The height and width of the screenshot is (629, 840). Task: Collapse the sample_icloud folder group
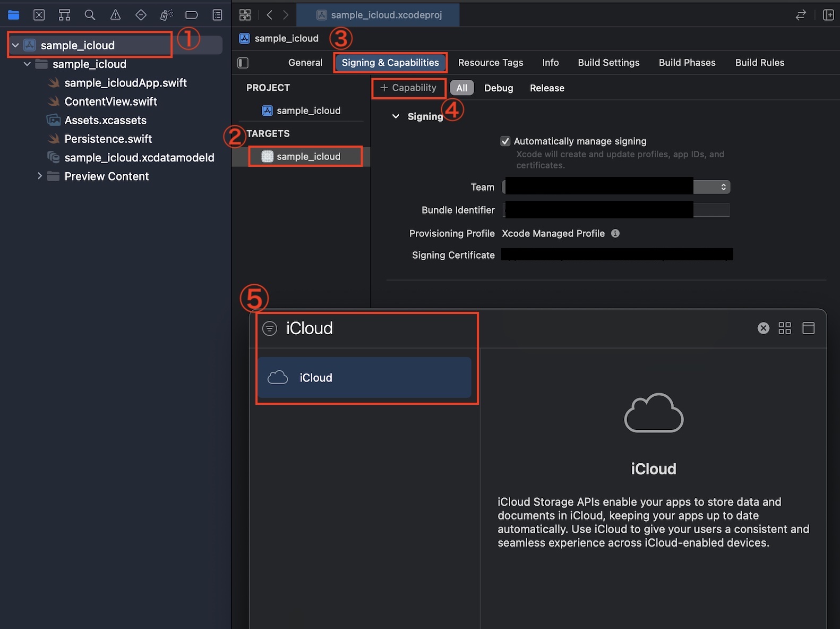27,64
